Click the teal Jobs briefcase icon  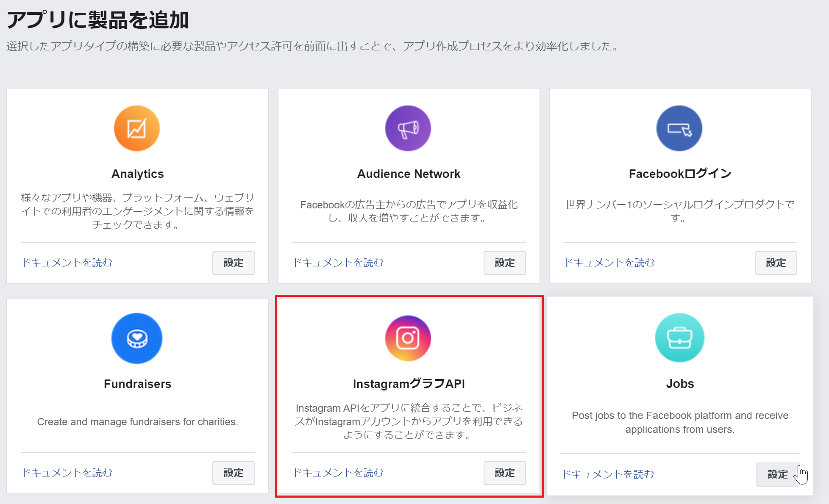680,338
